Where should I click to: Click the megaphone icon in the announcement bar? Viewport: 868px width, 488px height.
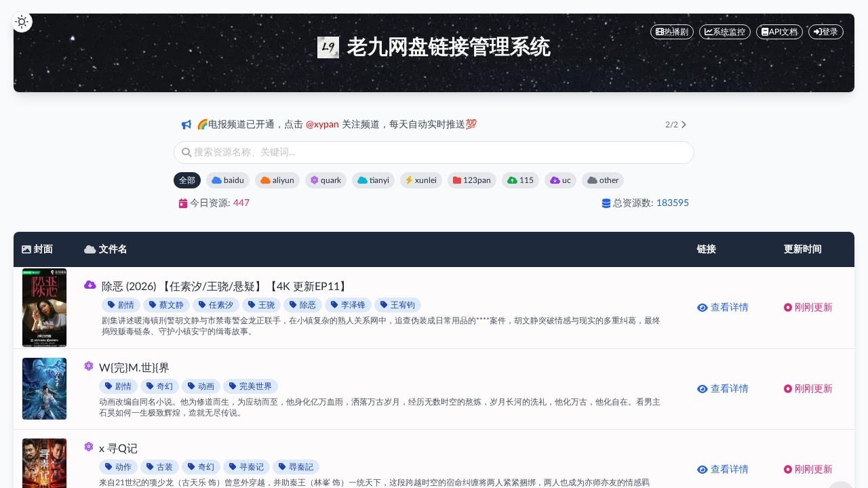click(186, 124)
